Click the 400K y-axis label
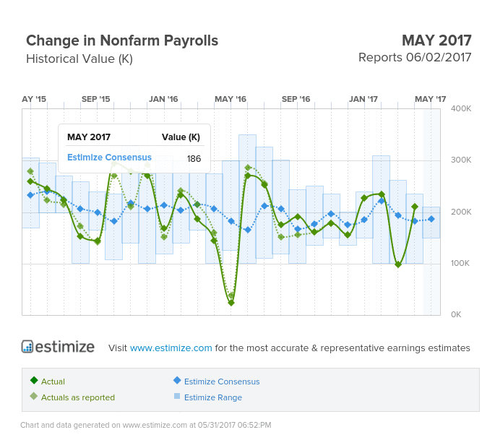The height and width of the screenshot is (448, 495). point(461,108)
